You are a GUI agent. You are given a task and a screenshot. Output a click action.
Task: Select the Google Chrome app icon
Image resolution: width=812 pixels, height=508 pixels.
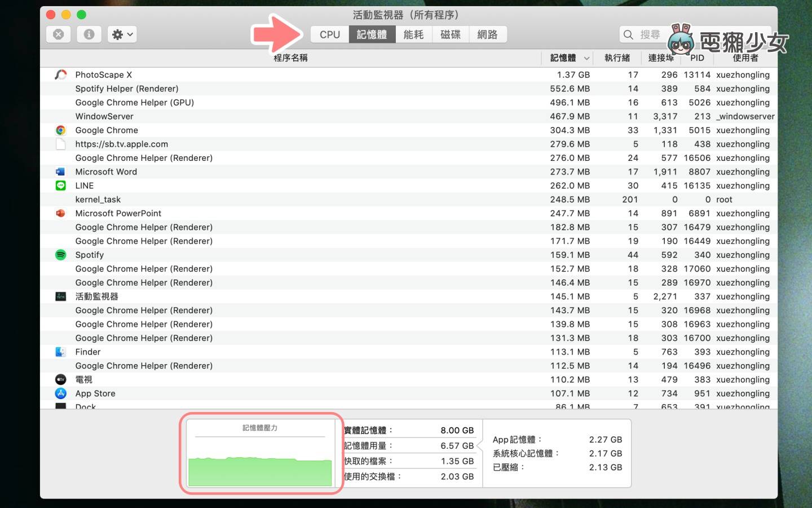click(x=60, y=130)
